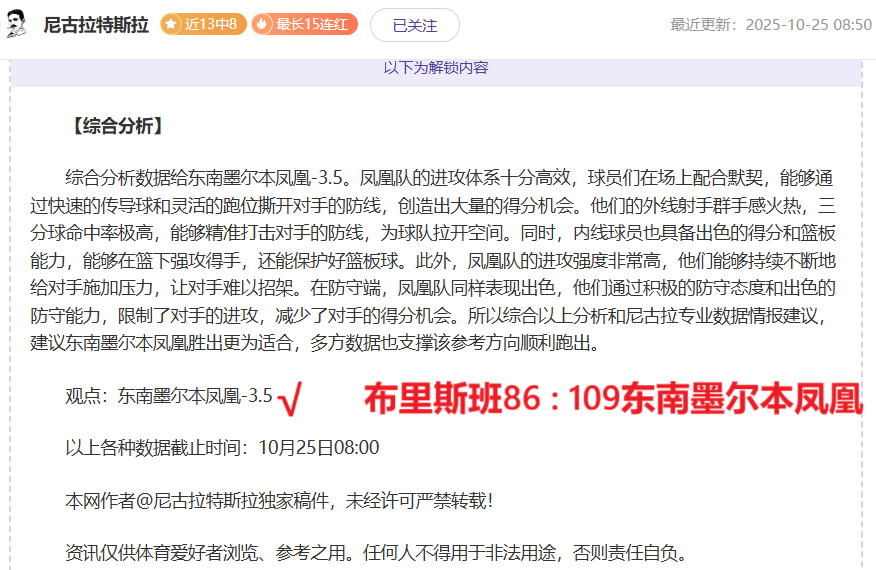Viewport: 876px width, 570px height.
Task: Click the 【综合分析】 section heading
Action: (115, 126)
